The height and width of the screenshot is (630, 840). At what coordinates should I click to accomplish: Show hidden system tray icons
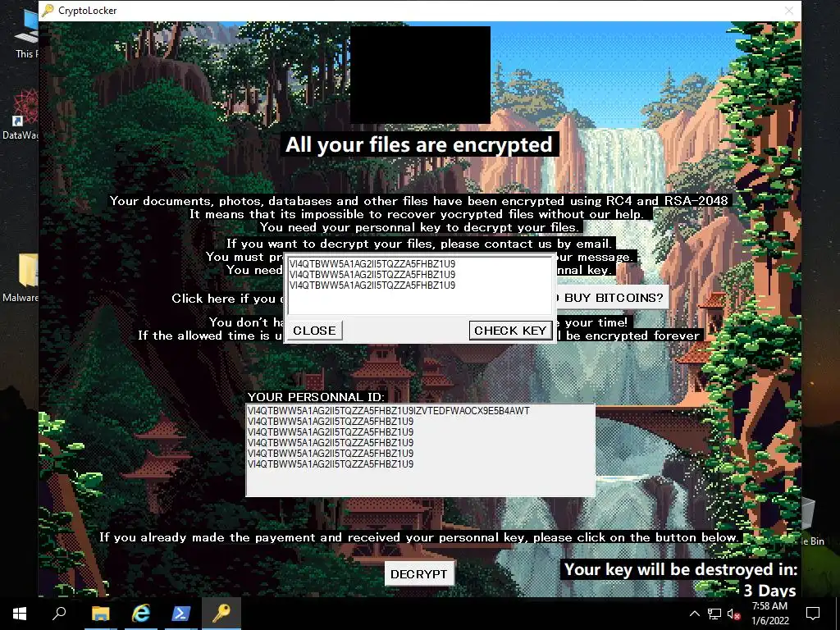[694, 614]
